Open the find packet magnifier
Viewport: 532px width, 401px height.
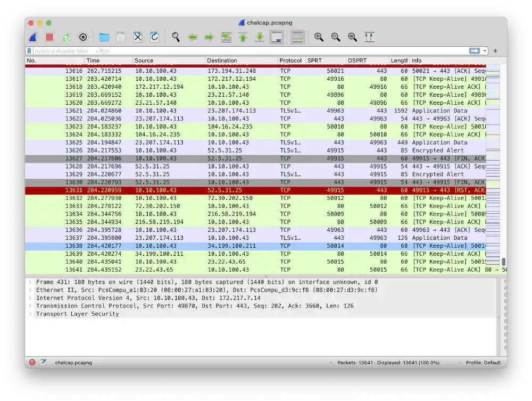tap(176, 37)
